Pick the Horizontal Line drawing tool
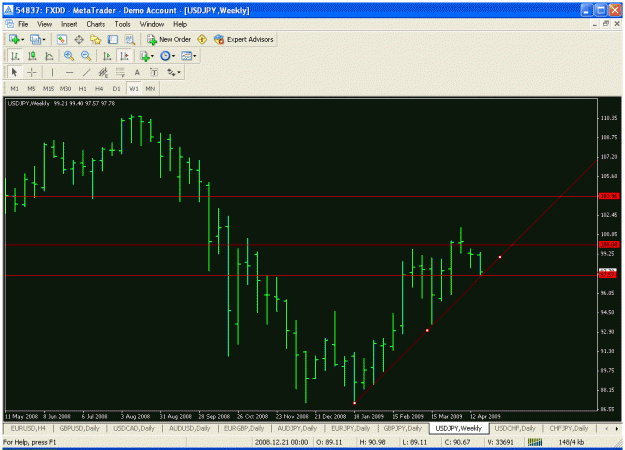The image size is (625, 450). coord(69,73)
